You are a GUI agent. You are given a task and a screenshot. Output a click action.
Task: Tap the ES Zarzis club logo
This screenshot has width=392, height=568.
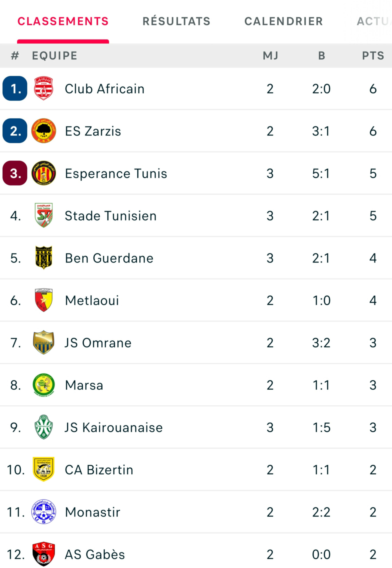click(43, 130)
